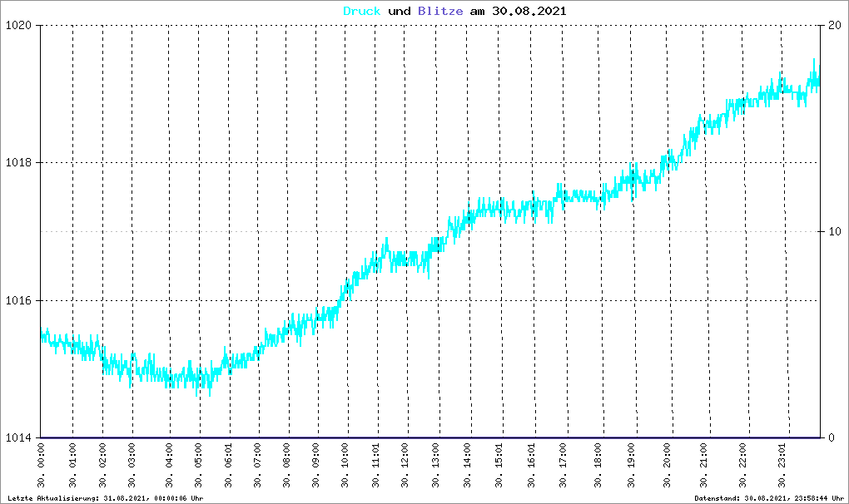The height and width of the screenshot is (504, 849).
Task: Click the '30. 15:01' time axis label
Action: click(x=499, y=467)
